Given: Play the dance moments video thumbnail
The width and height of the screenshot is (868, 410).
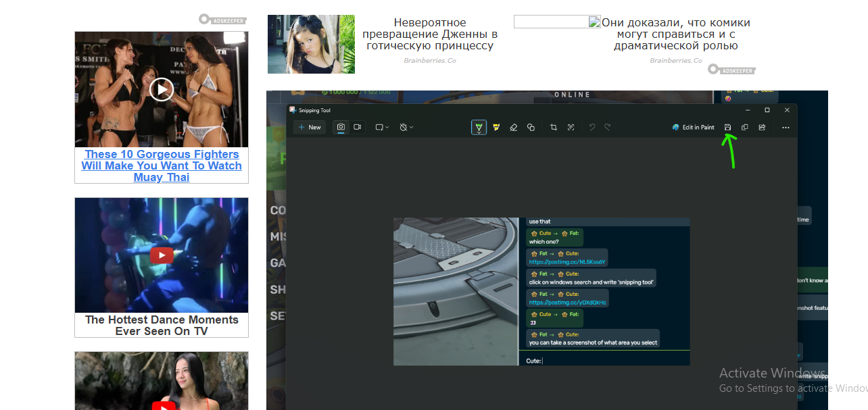Looking at the screenshot, I should coord(162,255).
